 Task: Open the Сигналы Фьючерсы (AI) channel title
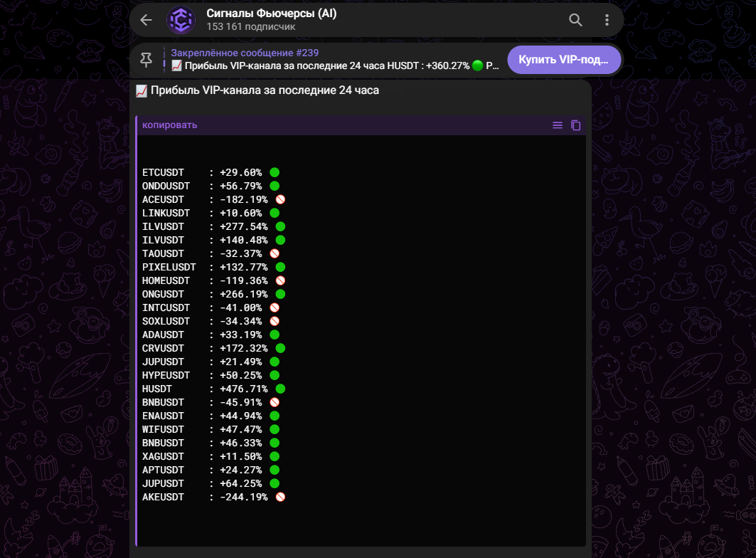pos(272,14)
